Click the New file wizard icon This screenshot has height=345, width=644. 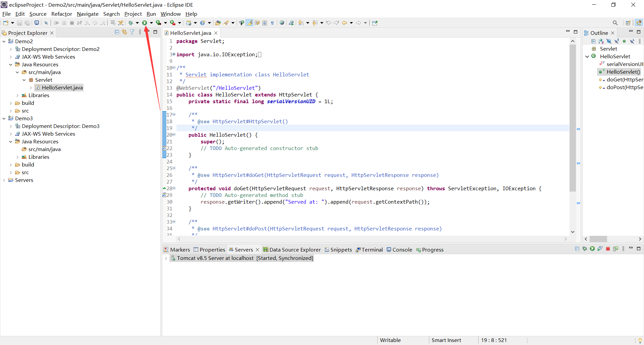pos(6,23)
